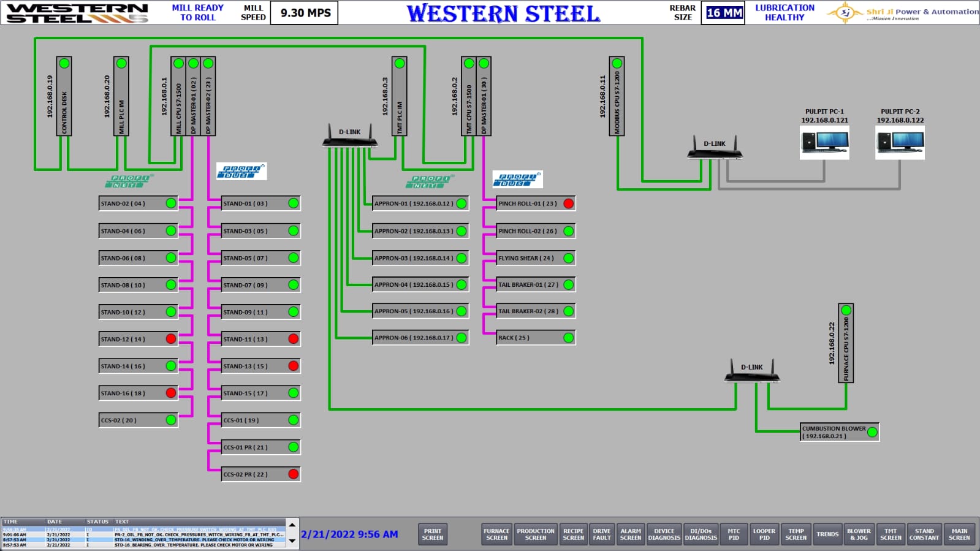Click the red indicator for STAND-12 (14)
Viewport: 980px width, 551px height.
(171, 339)
